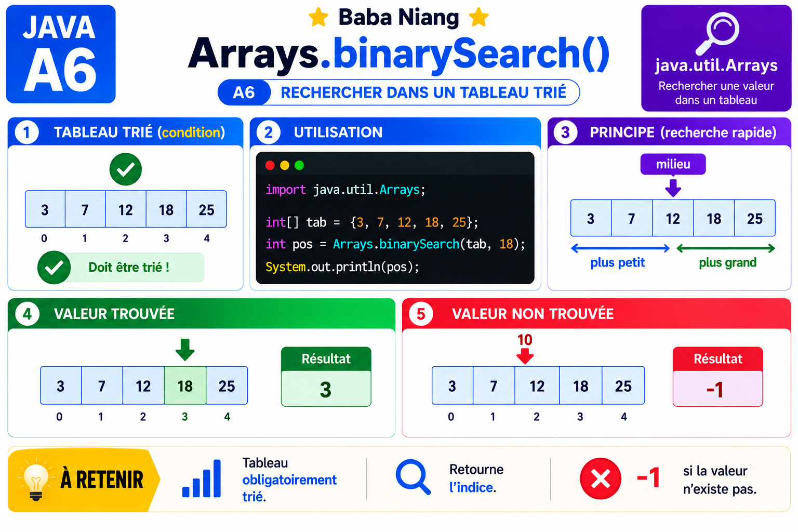Click the green down arrow above cell 18
The height and width of the screenshot is (532, 798).
185,350
